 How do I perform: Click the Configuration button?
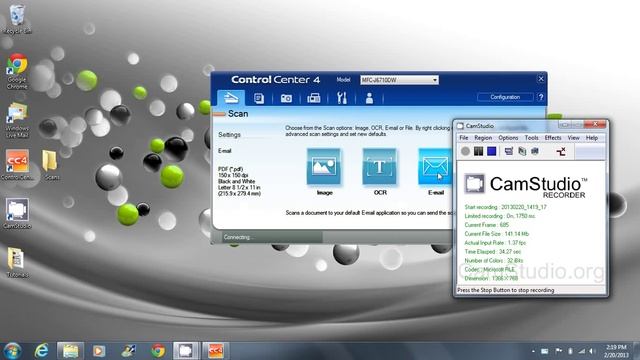click(x=505, y=97)
